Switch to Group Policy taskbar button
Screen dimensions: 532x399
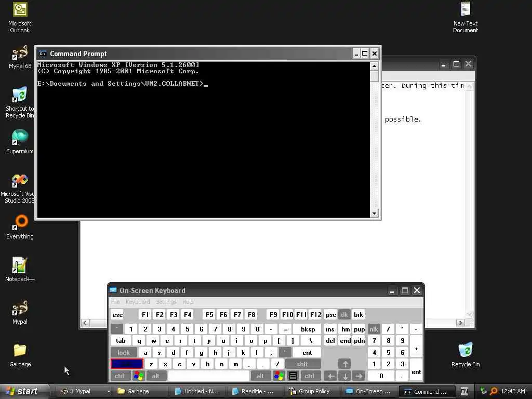point(312,391)
